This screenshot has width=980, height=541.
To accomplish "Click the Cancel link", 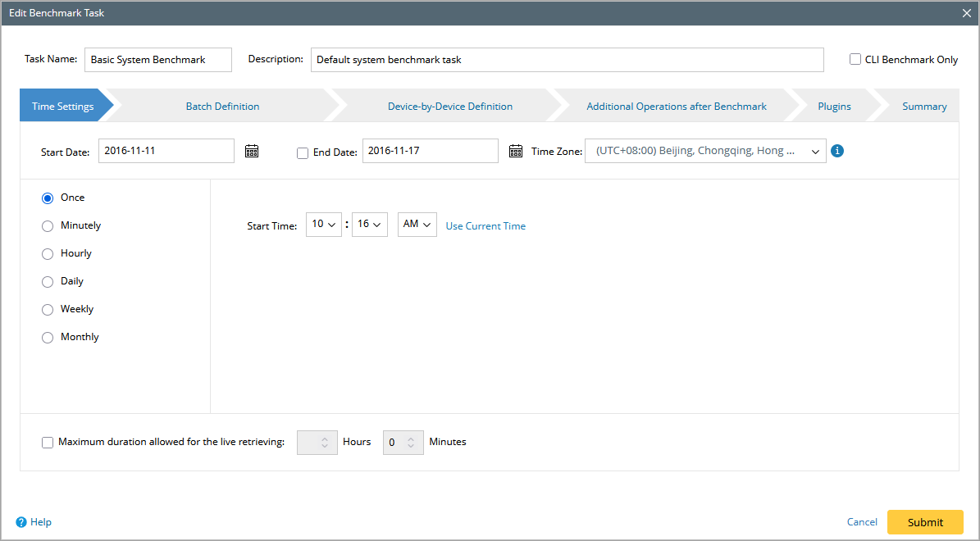I will [x=862, y=521].
